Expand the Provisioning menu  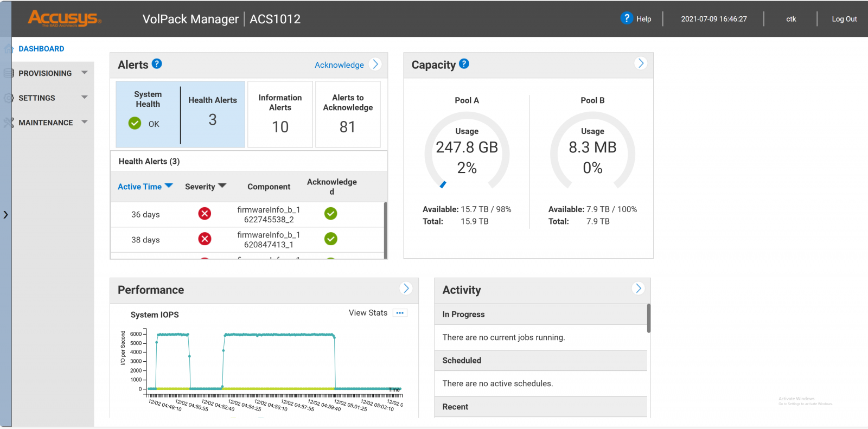(84, 73)
